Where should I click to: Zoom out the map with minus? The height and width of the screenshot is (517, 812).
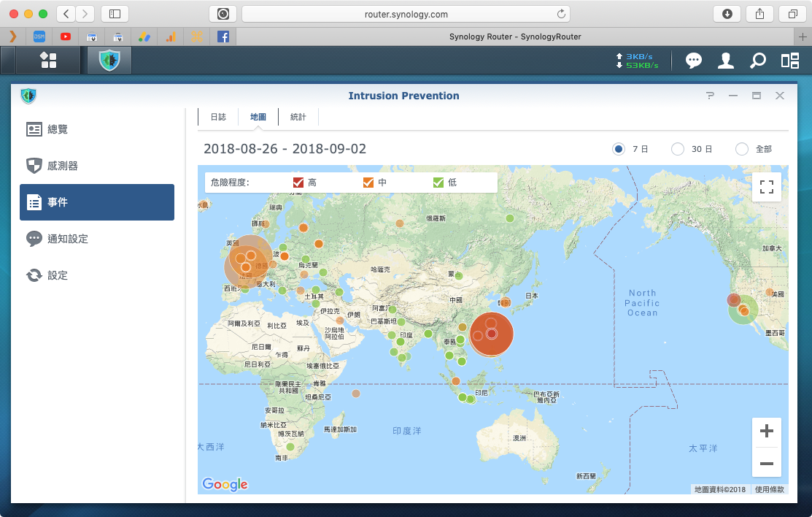click(767, 464)
